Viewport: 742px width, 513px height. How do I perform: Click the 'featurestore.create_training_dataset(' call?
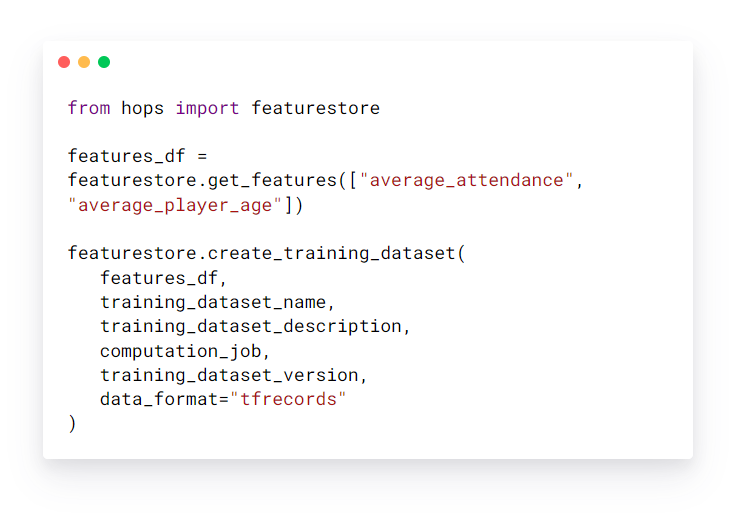(267, 253)
